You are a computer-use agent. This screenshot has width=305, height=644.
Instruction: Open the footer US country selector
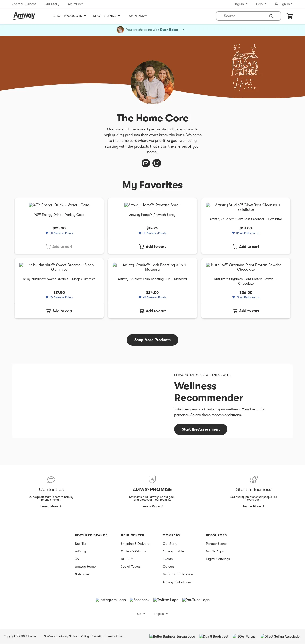coord(141,614)
